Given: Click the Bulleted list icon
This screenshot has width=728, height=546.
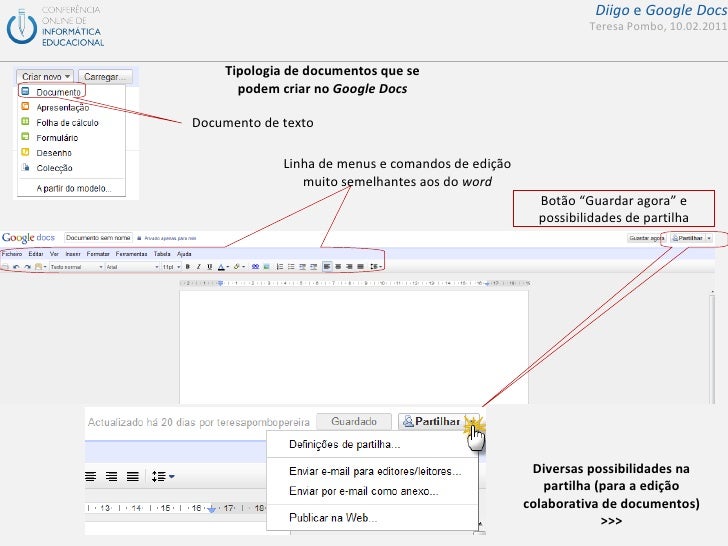Looking at the screenshot, I should coord(291,266).
